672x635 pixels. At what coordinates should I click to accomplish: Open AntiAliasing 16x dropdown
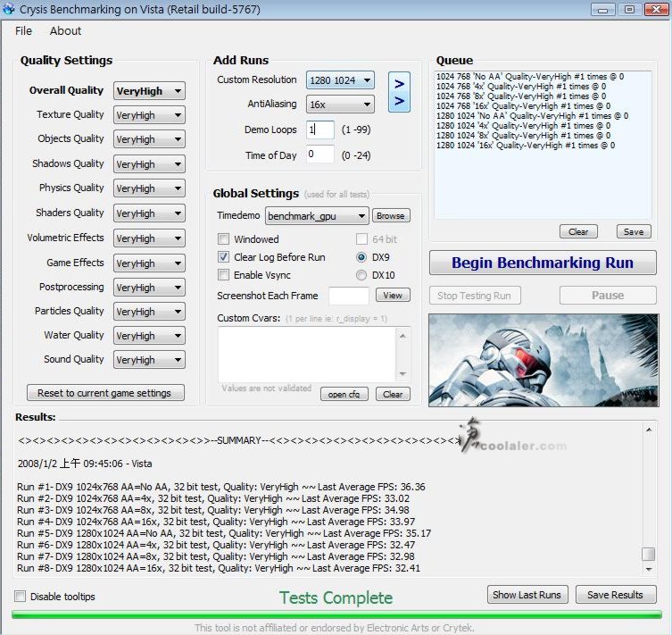(x=340, y=104)
